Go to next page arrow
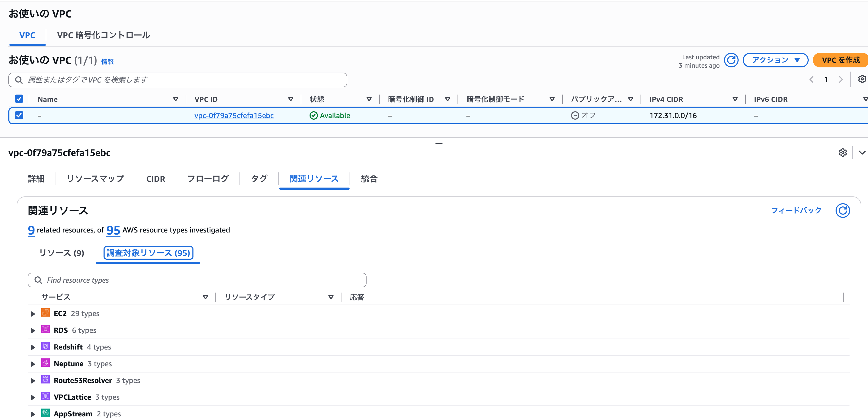Viewport: 868px width, 419px height. pyautogui.click(x=840, y=79)
